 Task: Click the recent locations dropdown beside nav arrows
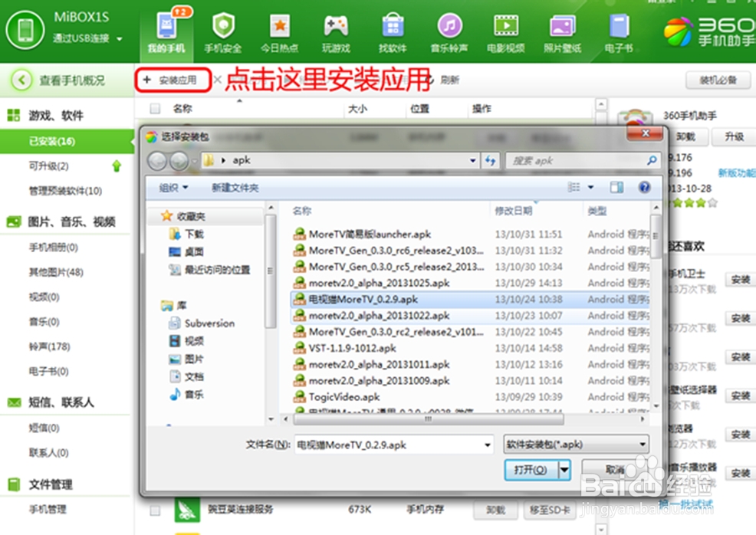pos(194,162)
